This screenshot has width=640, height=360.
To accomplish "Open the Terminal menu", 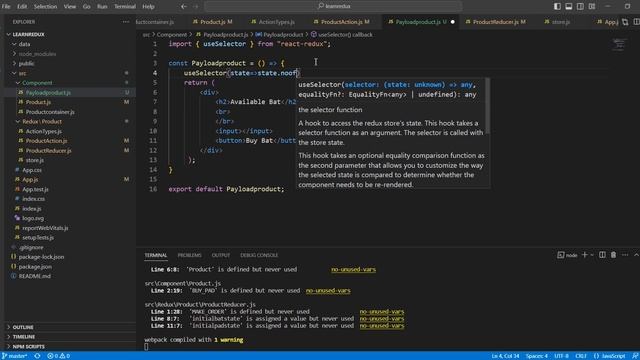I will 124,7.
